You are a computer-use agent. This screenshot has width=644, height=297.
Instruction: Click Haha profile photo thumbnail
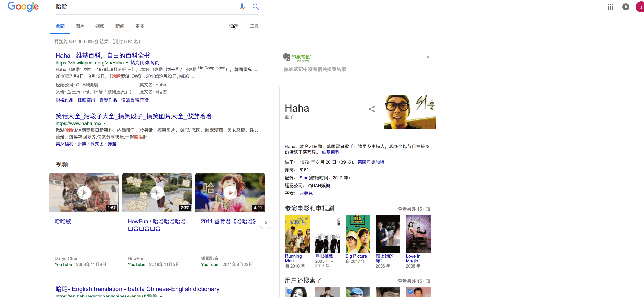pyautogui.click(x=409, y=112)
